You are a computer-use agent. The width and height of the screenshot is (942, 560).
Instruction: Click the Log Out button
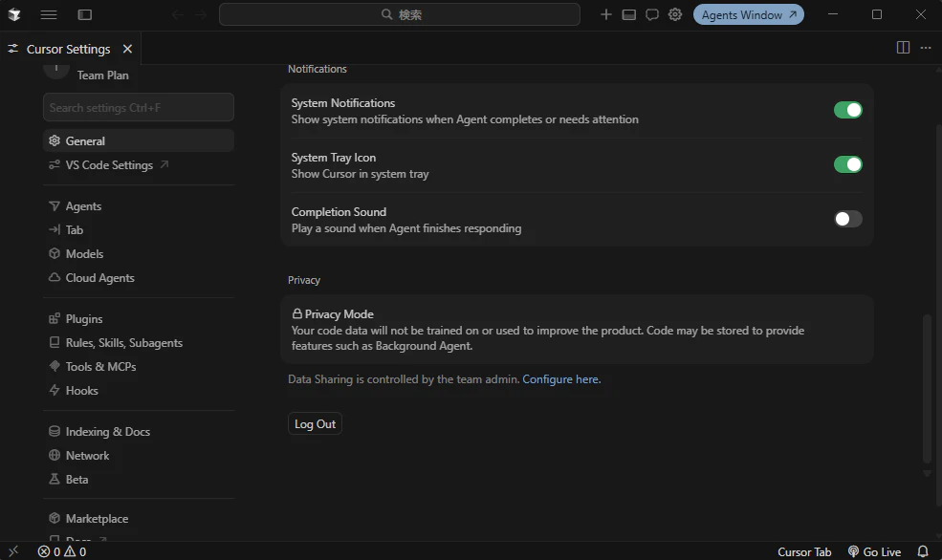click(x=315, y=423)
